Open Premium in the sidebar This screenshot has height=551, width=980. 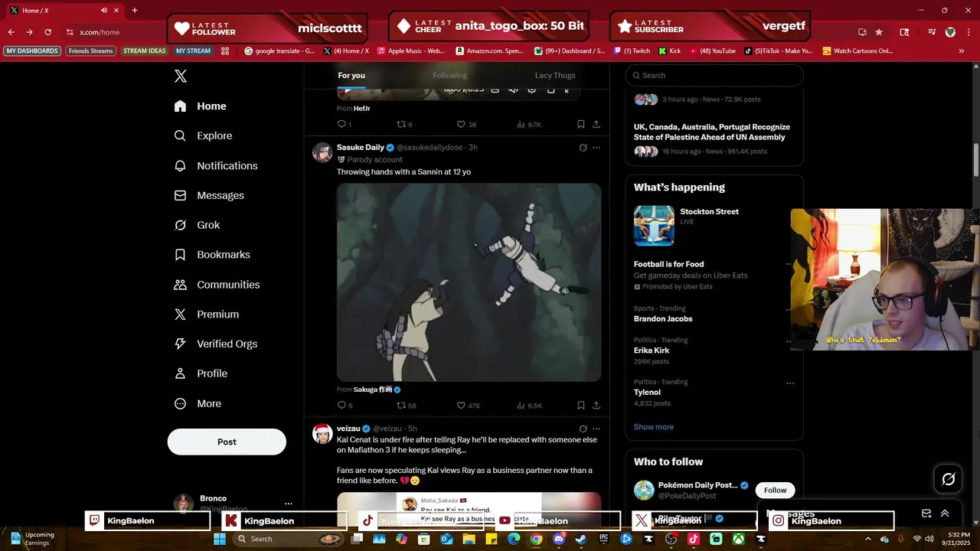[207, 314]
